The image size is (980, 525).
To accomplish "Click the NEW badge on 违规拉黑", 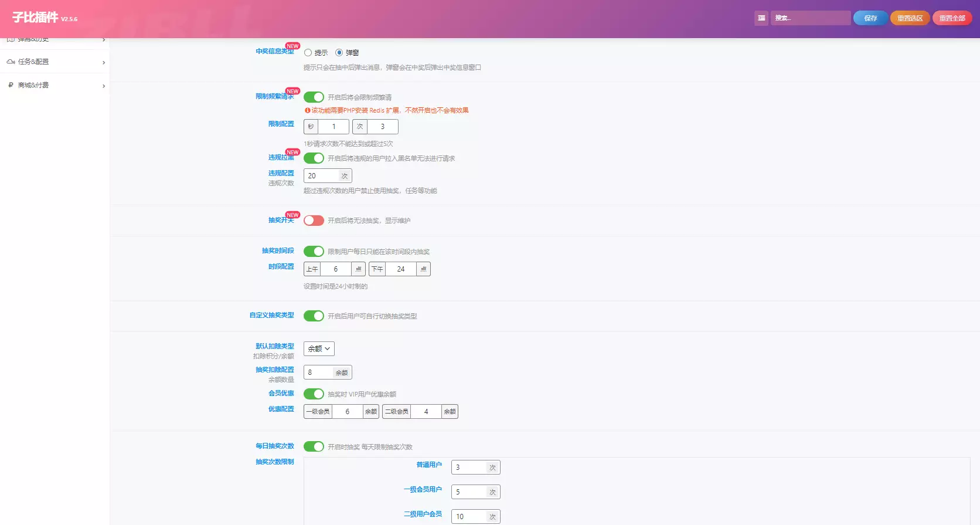I will point(292,152).
